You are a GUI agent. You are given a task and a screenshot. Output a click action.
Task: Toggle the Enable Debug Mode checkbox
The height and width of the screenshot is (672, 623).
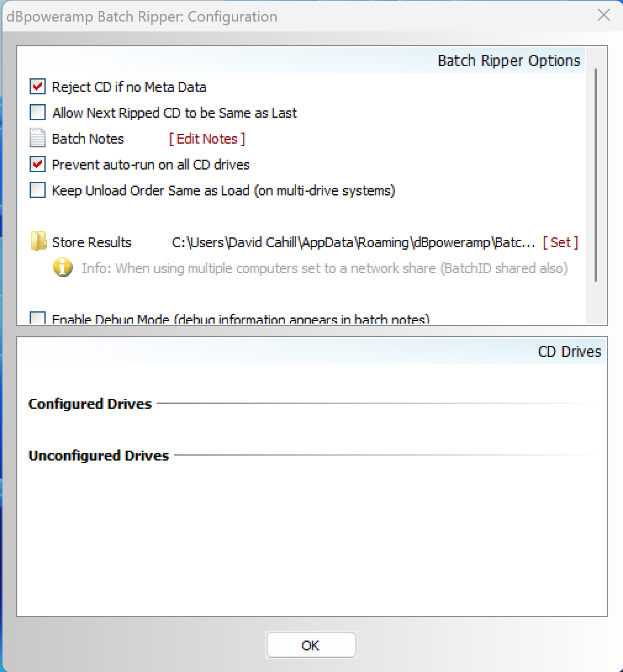[x=38, y=319]
